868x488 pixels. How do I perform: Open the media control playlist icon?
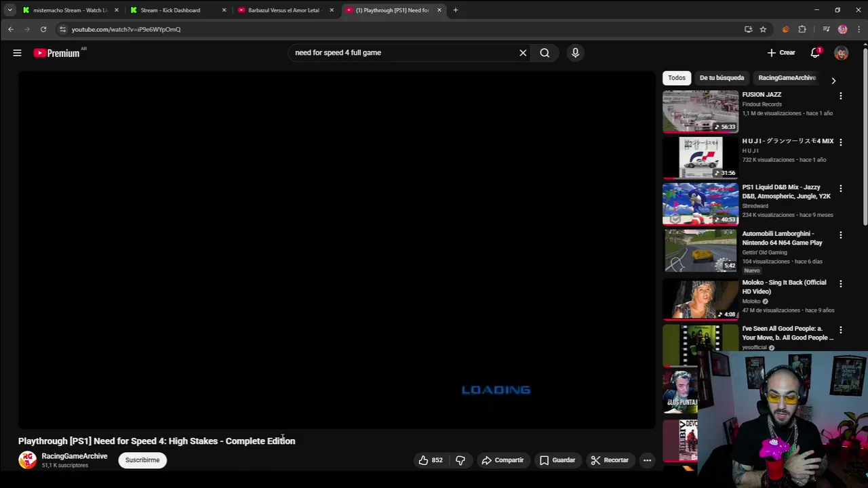click(826, 29)
